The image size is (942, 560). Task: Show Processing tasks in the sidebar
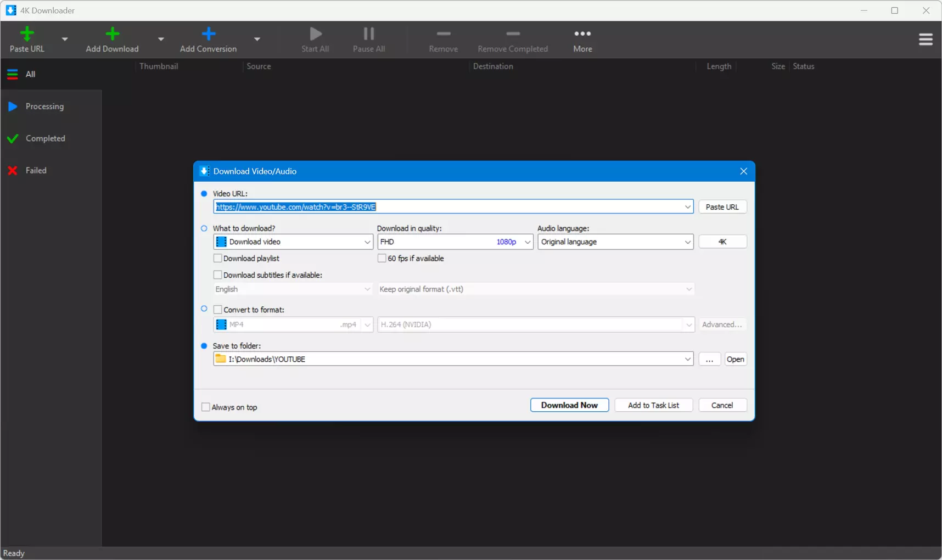click(x=51, y=107)
